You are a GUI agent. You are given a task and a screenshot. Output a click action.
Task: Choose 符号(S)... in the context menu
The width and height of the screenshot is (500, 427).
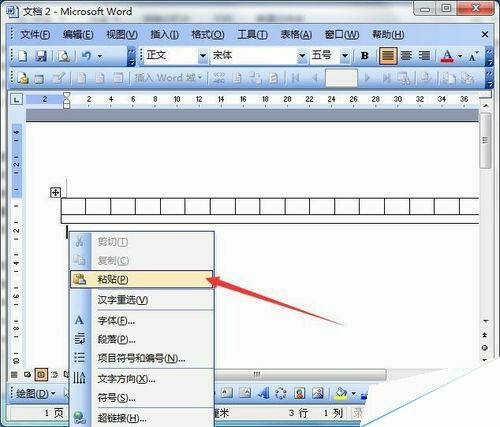tap(141, 398)
